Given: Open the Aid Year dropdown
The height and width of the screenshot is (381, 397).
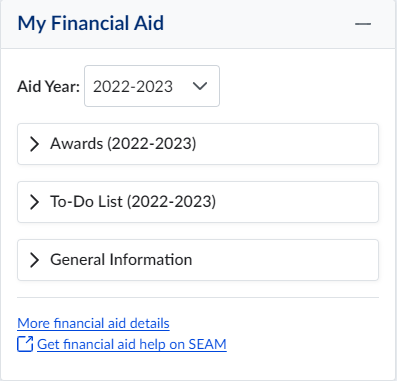Looking at the screenshot, I should coord(152,86).
